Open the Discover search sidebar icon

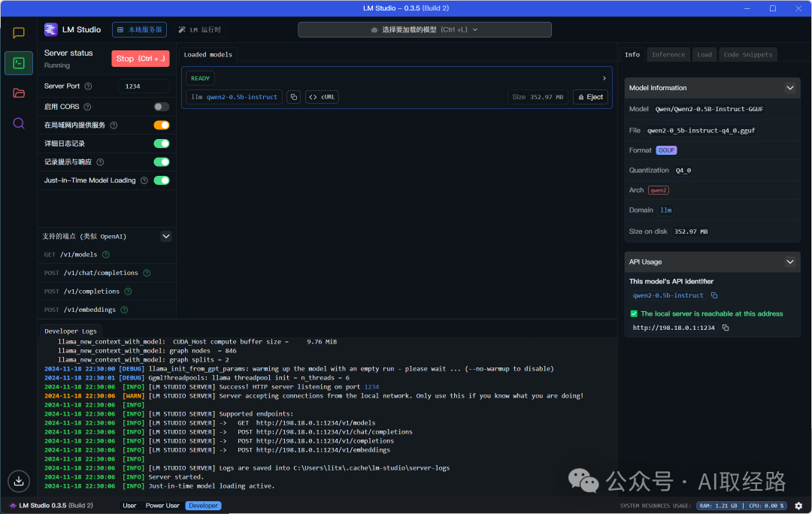click(x=19, y=123)
